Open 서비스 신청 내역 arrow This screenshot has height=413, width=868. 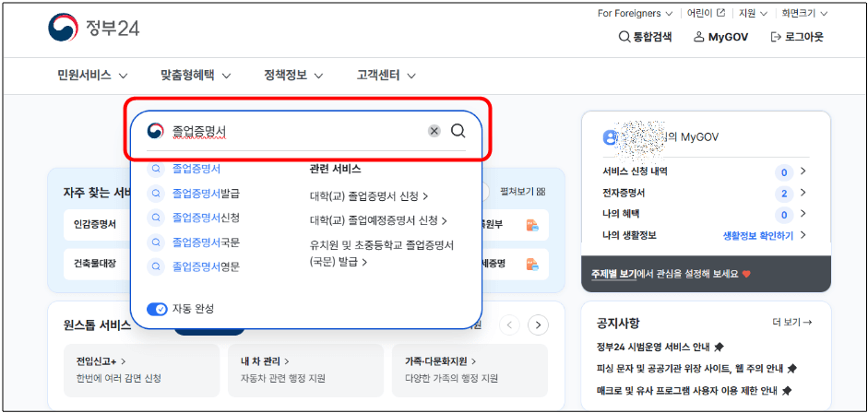[x=803, y=171]
